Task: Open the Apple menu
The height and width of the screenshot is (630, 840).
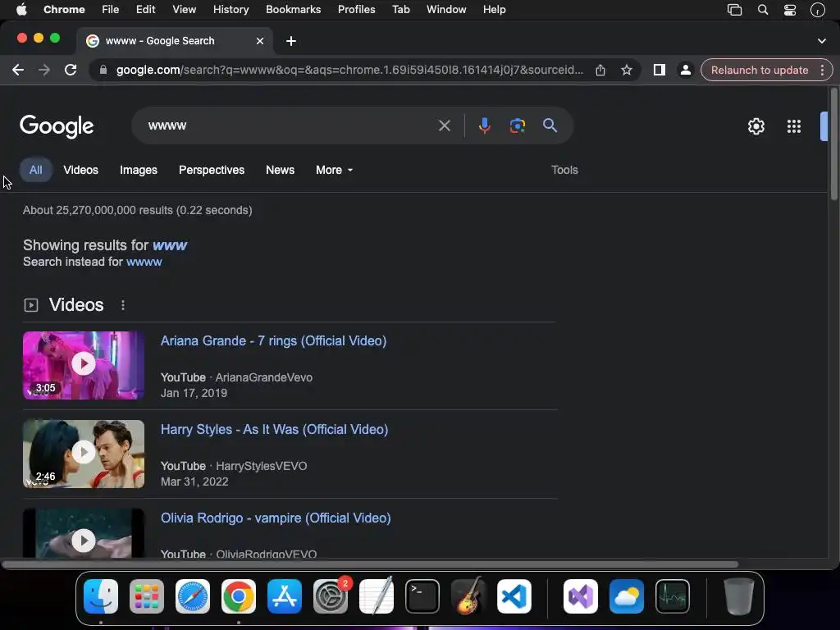Action: click(x=21, y=10)
